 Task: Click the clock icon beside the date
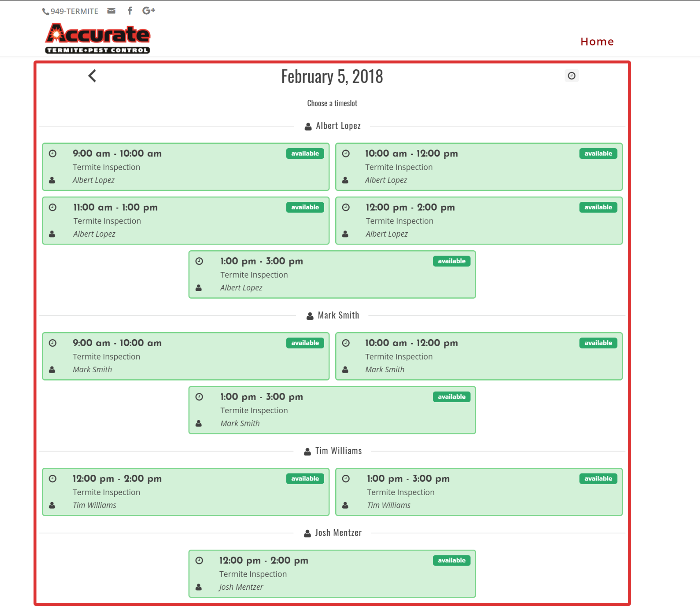tap(571, 76)
